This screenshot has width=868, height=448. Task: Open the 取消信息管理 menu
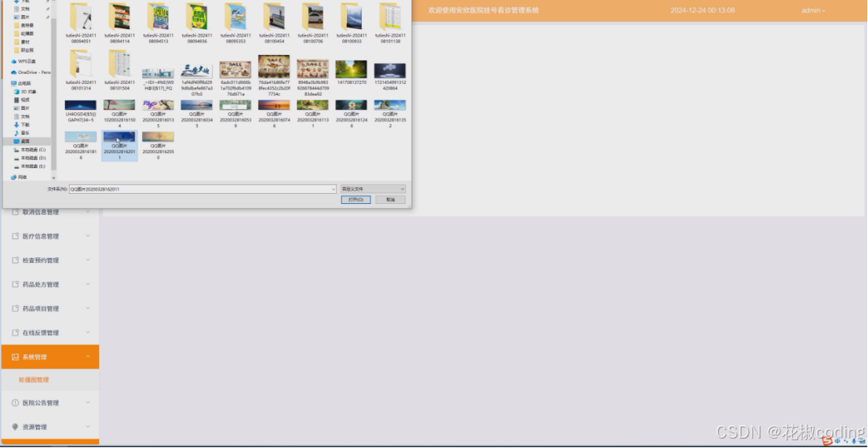tap(49, 213)
